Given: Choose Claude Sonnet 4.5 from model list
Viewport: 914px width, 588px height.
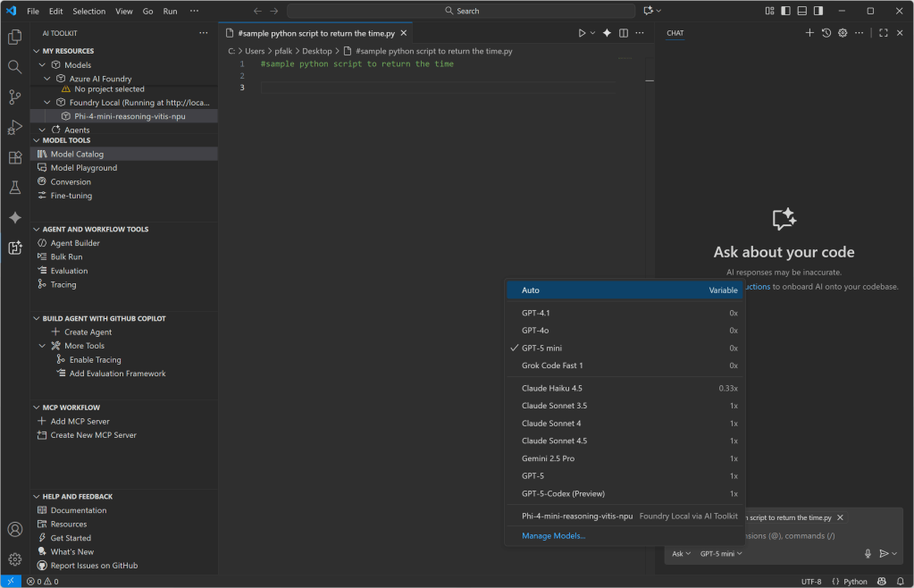Looking at the screenshot, I should click(x=554, y=441).
